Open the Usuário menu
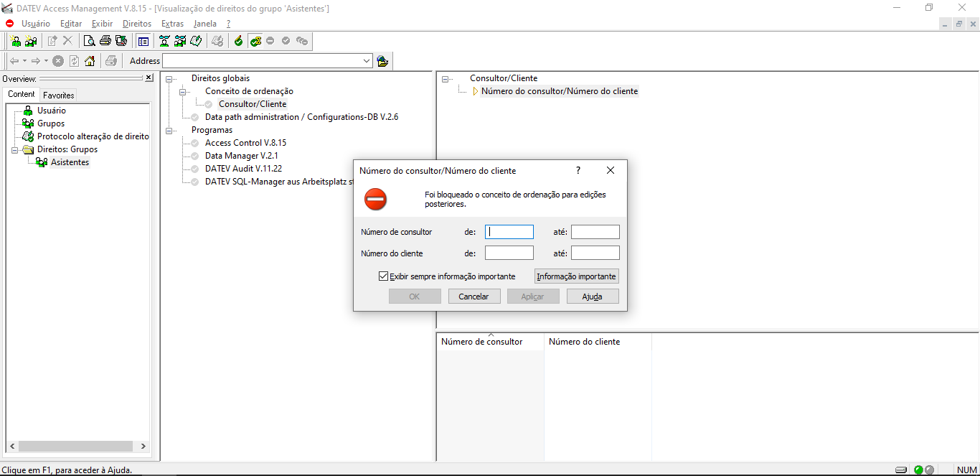This screenshot has height=476, width=980. point(36,24)
